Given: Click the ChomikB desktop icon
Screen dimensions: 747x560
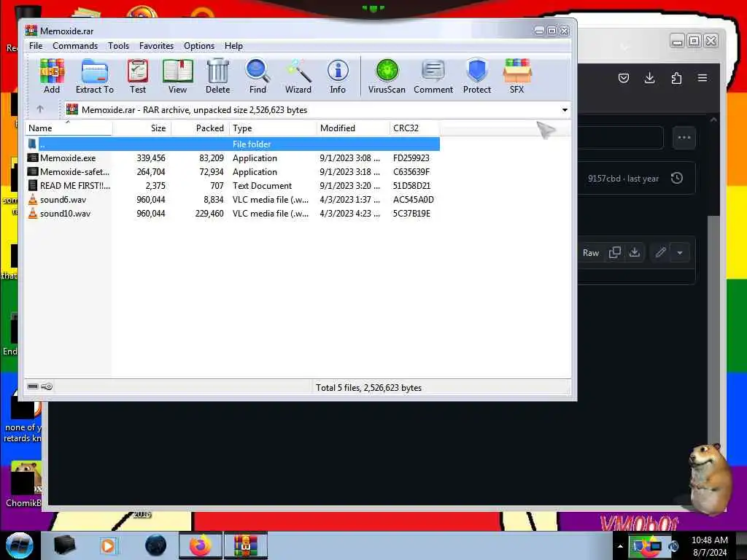Looking at the screenshot, I should click(23, 484).
